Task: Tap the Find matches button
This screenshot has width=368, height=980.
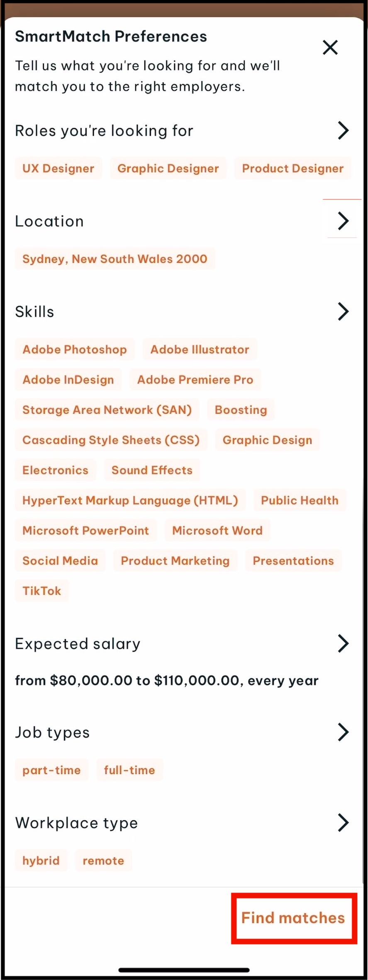Action: coord(293,918)
